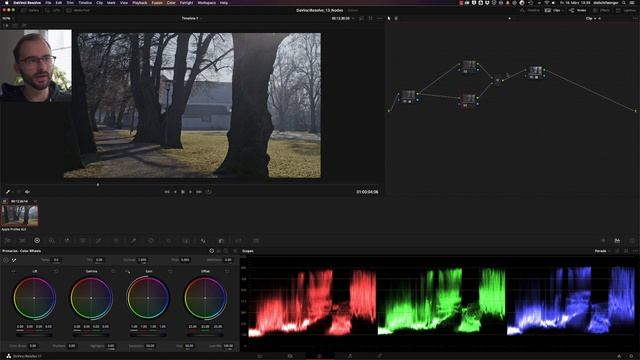Open the Playback menu
This screenshot has height=360, width=640.
click(x=140, y=2)
